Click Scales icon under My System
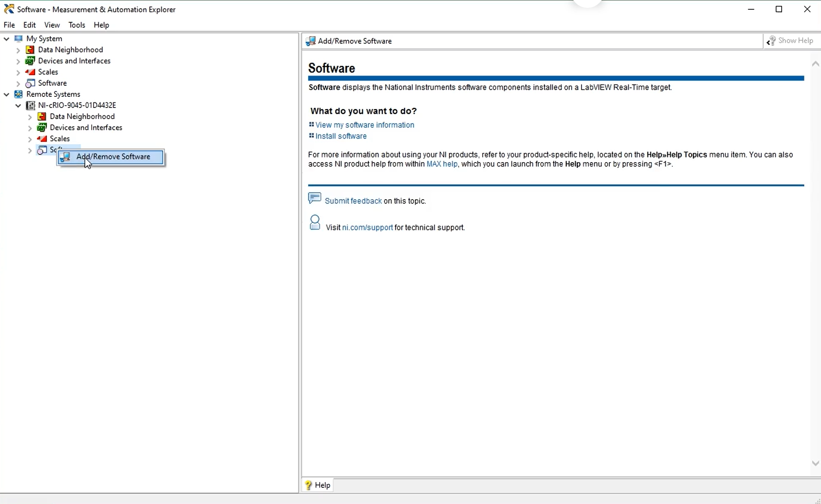Viewport: 821px width, 504px height. tap(30, 72)
